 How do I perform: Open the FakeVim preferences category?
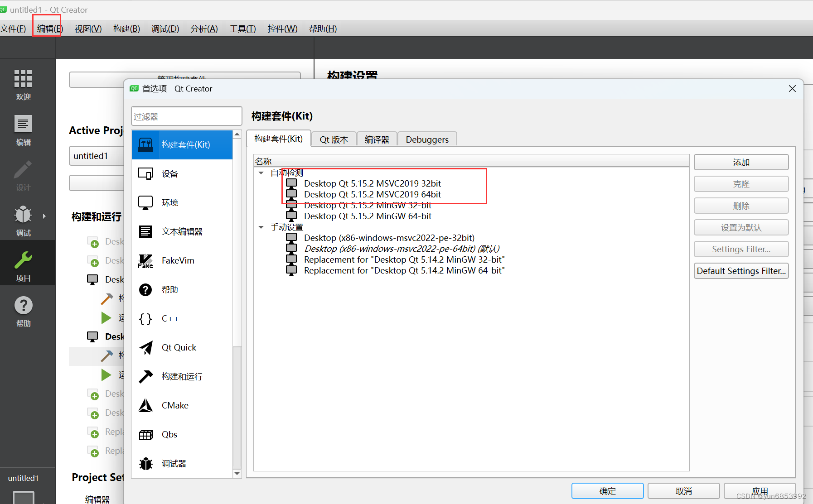[x=182, y=261]
